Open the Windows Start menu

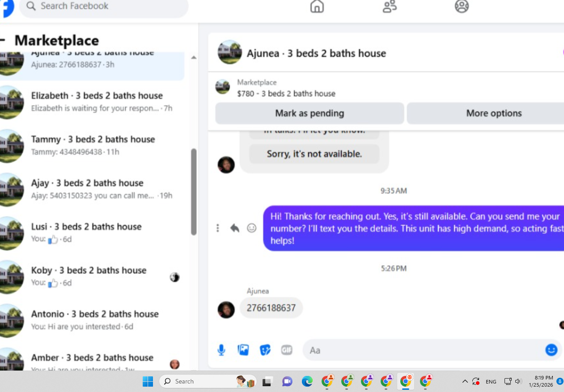click(x=148, y=381)
